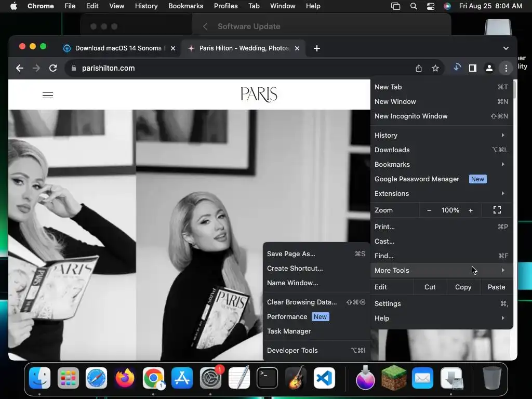The height and width of the screenshot is (399, 532).
Task: Open a new tab with plus button
Action: click(x=317, y=48)
